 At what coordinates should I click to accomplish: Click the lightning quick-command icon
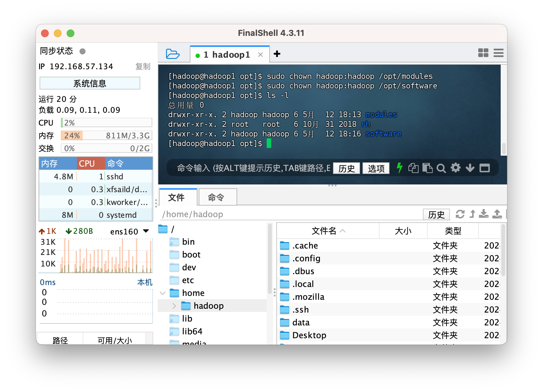399,168
